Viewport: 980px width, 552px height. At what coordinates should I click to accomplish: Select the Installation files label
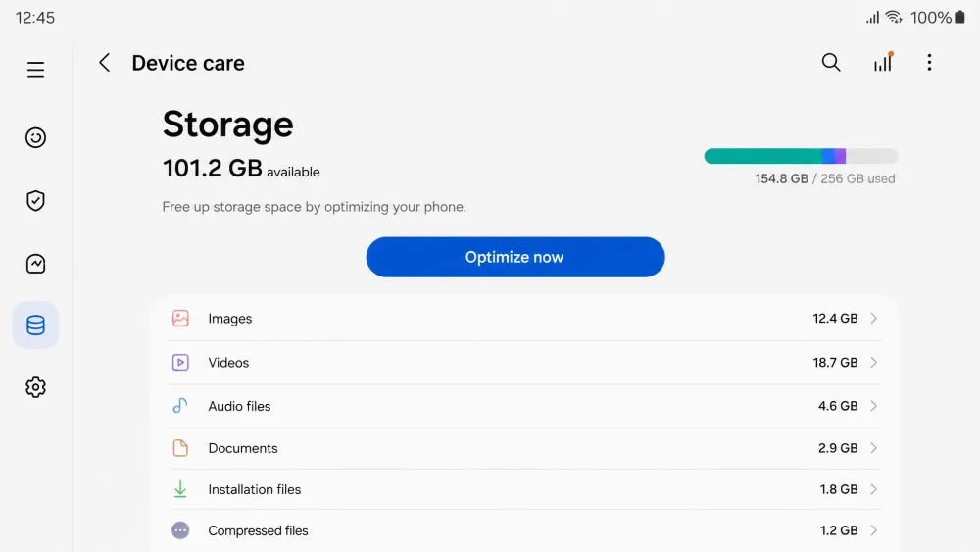pyautogui.click(x=255, y=489)
